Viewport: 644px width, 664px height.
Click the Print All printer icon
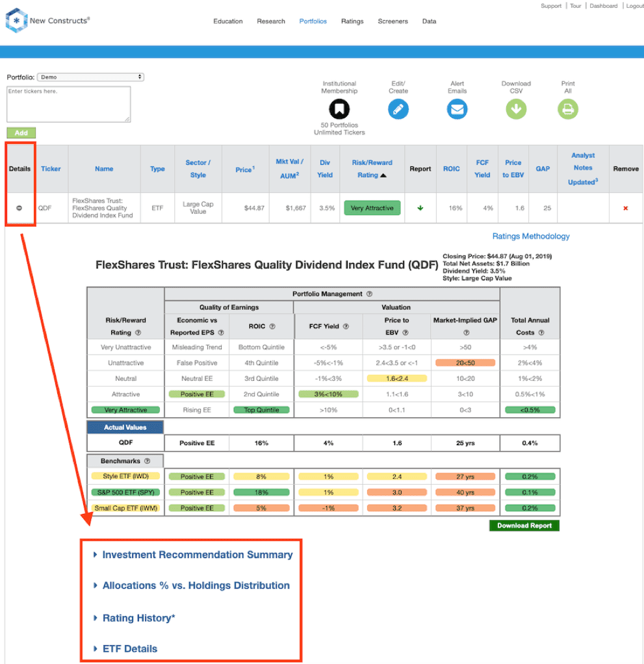pyautogui.click(x=568, y=109)
